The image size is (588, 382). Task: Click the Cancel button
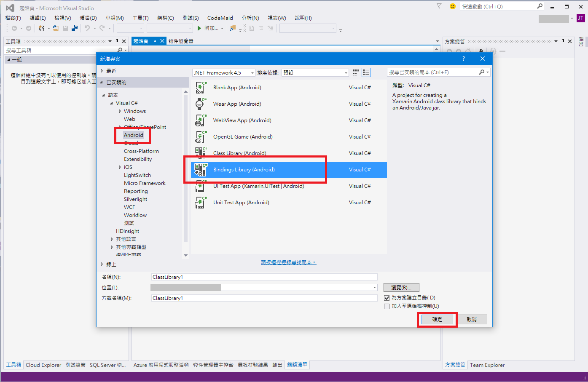(472, 320)
